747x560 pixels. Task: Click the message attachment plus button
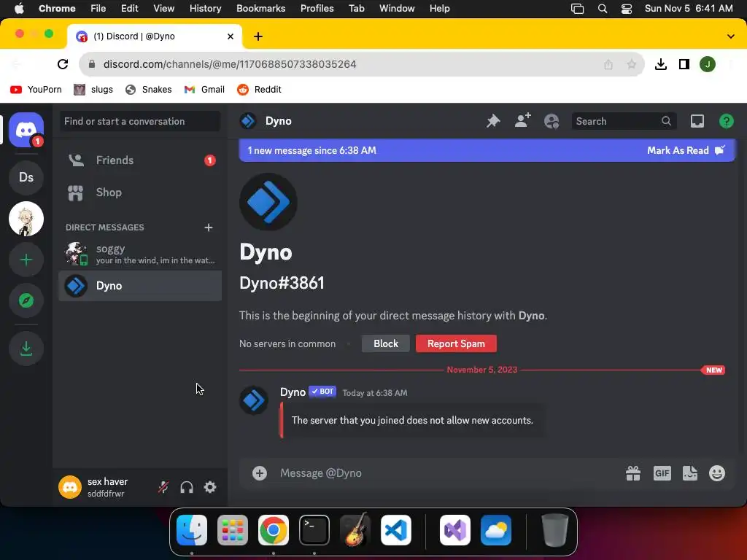[x=259, y=472]
